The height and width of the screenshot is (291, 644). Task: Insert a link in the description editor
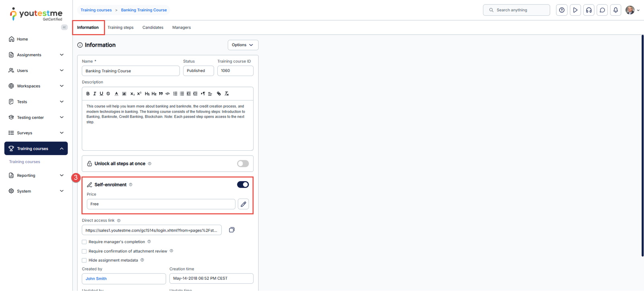point(219,94)
